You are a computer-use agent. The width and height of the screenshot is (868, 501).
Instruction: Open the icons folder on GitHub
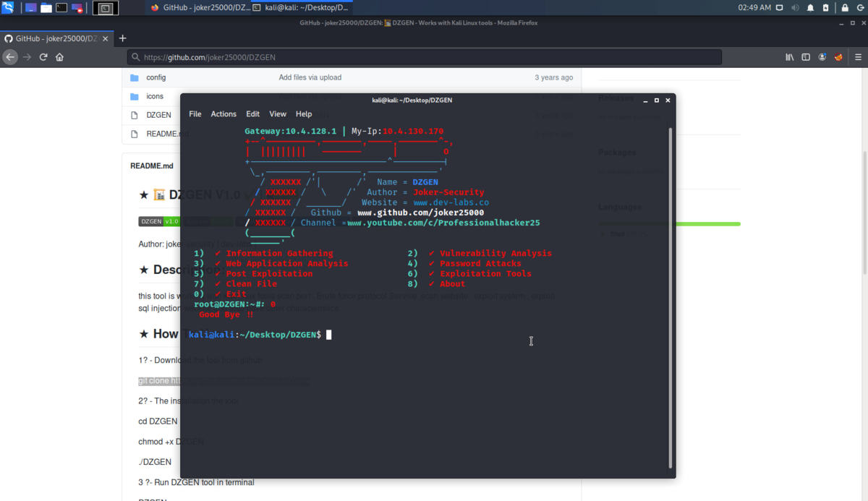(x=155, y=96)
